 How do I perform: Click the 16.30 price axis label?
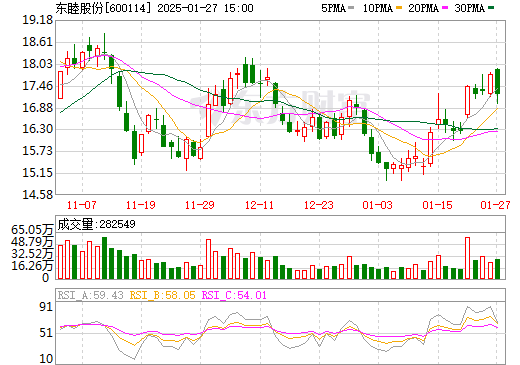(38, 129)
